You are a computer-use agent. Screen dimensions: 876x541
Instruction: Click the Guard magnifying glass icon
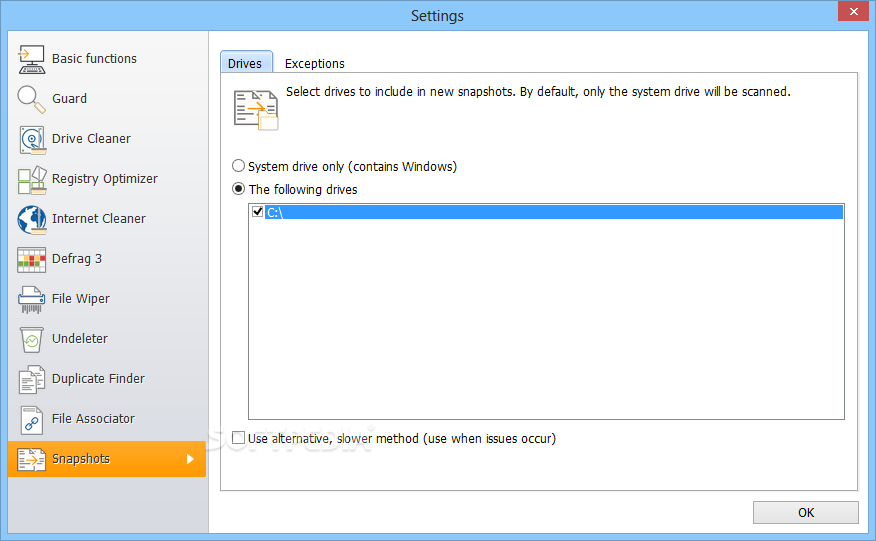click(31, 99)
